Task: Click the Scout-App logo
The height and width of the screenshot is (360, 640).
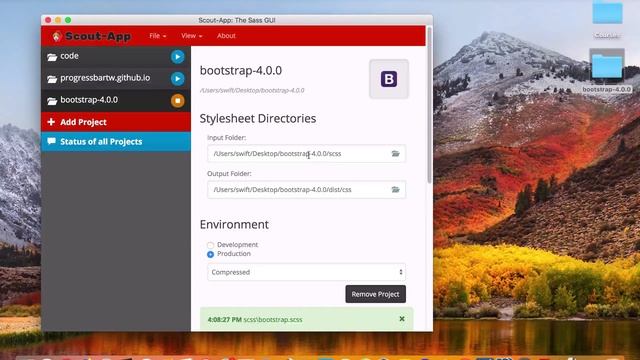Action: 91,36
